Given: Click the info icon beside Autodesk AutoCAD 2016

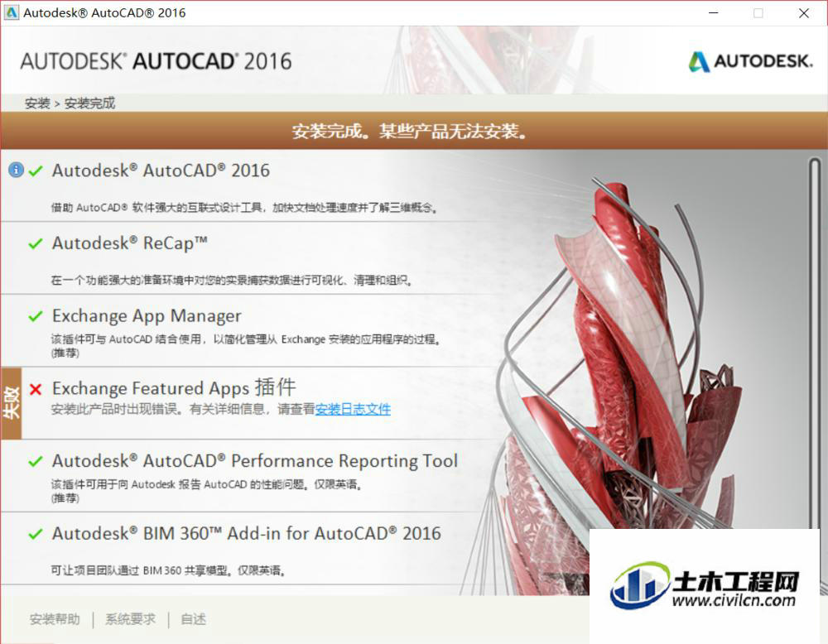Looking at the screenshot, I should [x=16, y=170].
